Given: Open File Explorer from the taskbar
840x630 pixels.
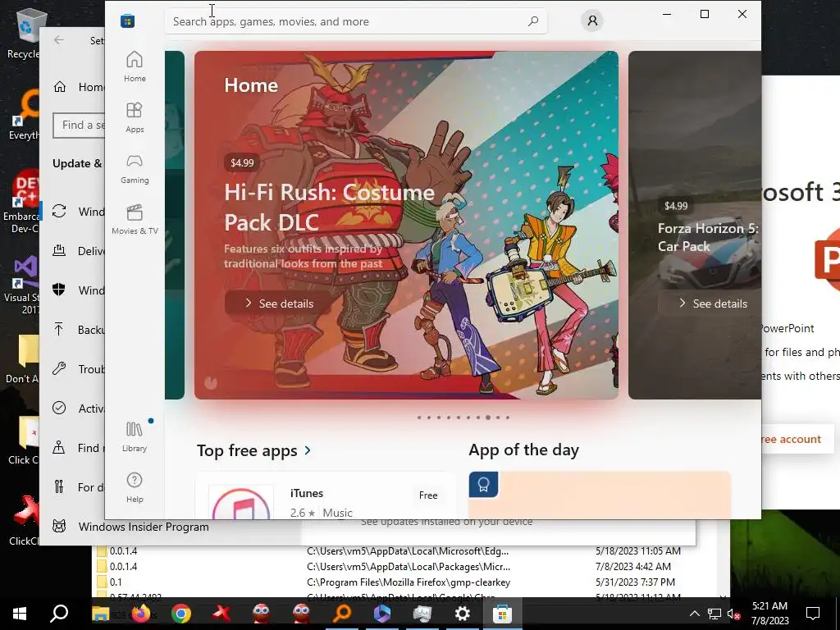Looking at the screenshot, I should point(100,614).
